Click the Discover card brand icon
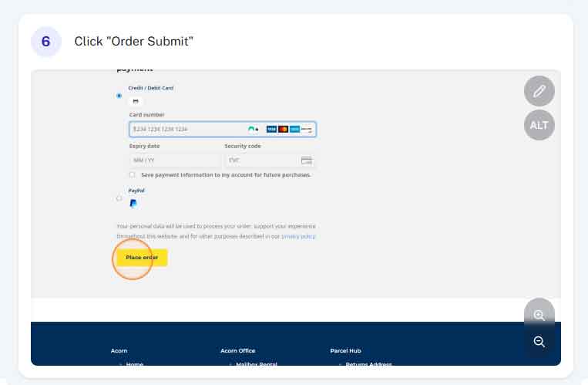This screenshot has width=588, height=385. pos(307,129)
